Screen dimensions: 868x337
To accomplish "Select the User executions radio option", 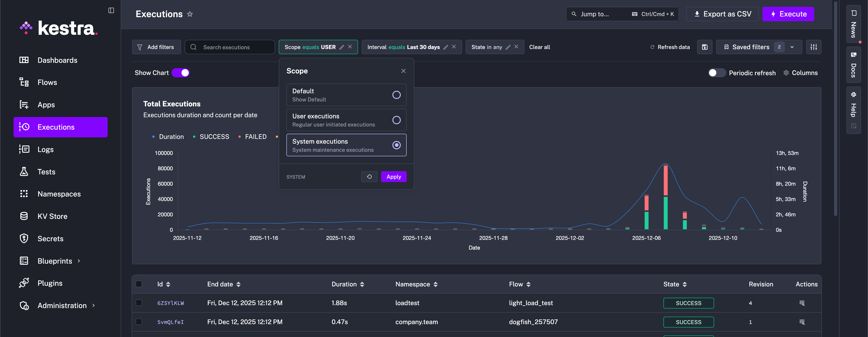I will tap(396, 120).
